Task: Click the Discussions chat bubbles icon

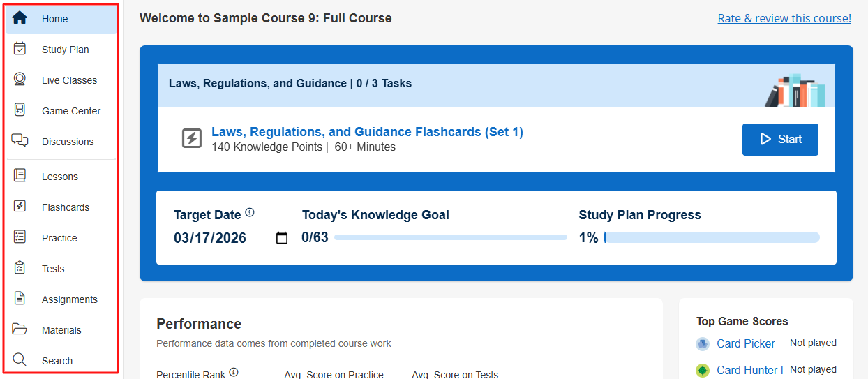Action: click(x=20, y=141)
